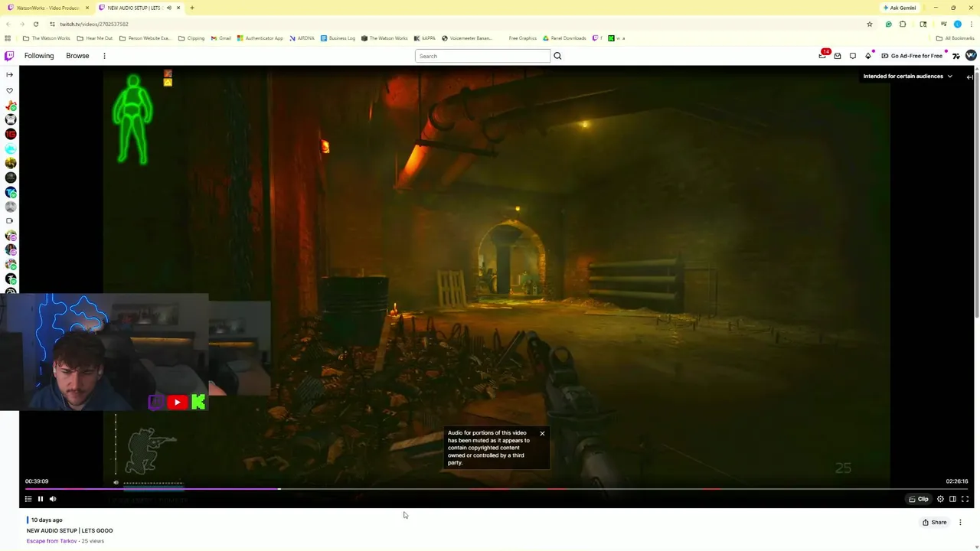Collapse the right-side panel arrow
This screenshot has width=980, height=551.
click(x=969, y=77)
